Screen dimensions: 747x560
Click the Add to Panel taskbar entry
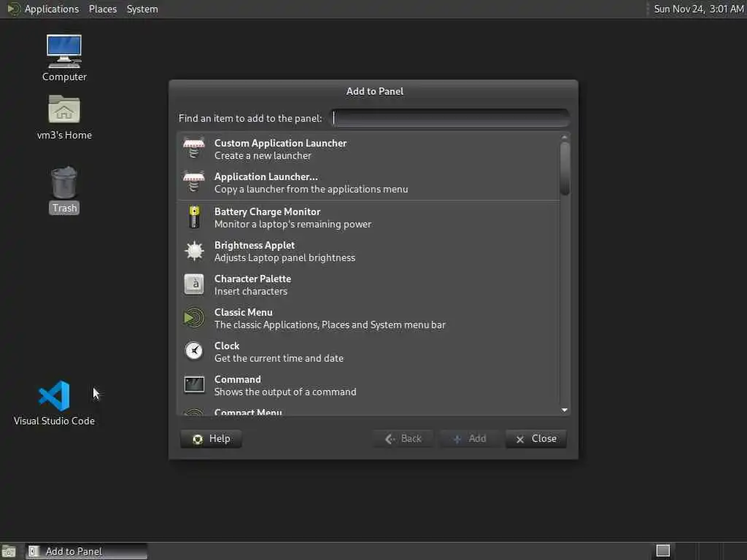click(x=87, y=551)
